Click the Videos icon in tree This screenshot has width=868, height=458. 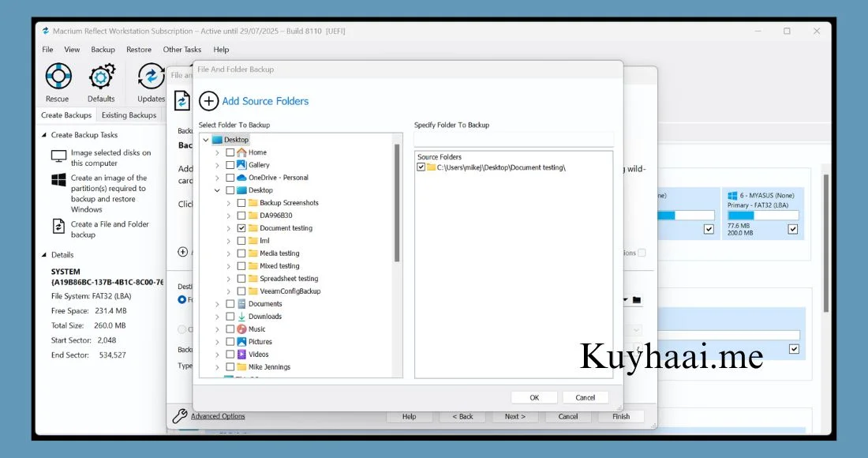click(241, 354)
